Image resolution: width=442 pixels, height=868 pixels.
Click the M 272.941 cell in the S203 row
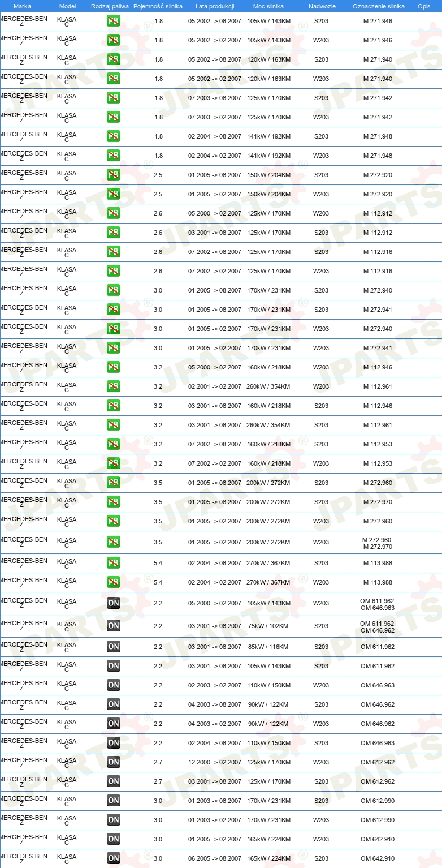[378, 310]
